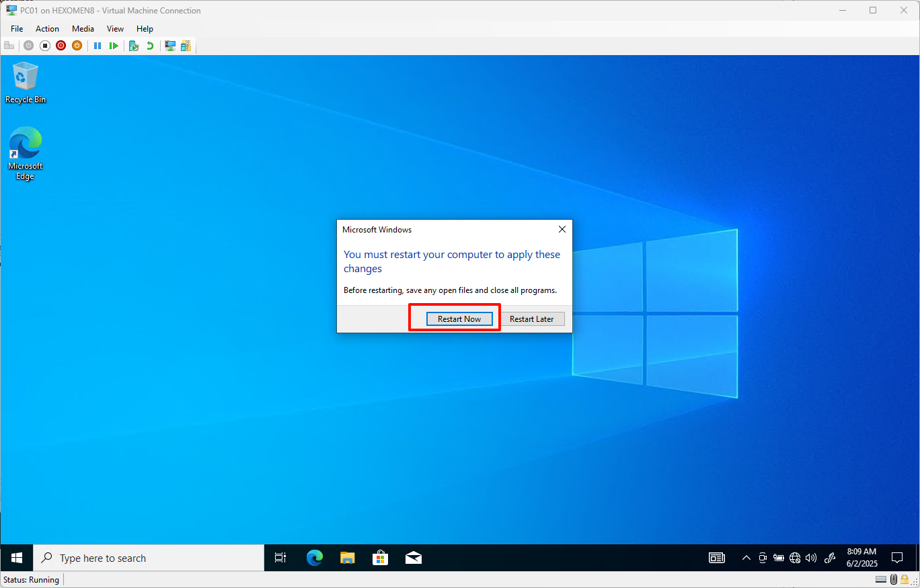Create a checkpoint with the toolbar icon
This screenshot has width=920, height=588.
click(134, 46)
